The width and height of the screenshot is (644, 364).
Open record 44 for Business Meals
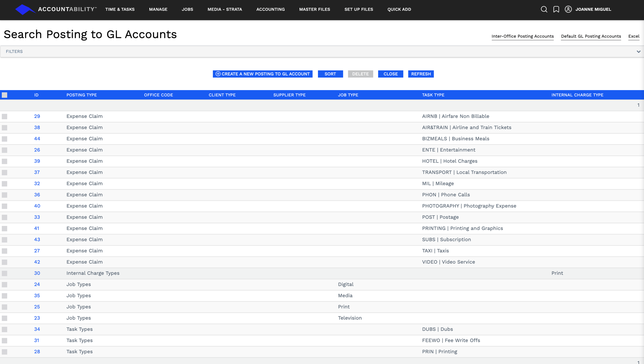[x=37, y=138]
